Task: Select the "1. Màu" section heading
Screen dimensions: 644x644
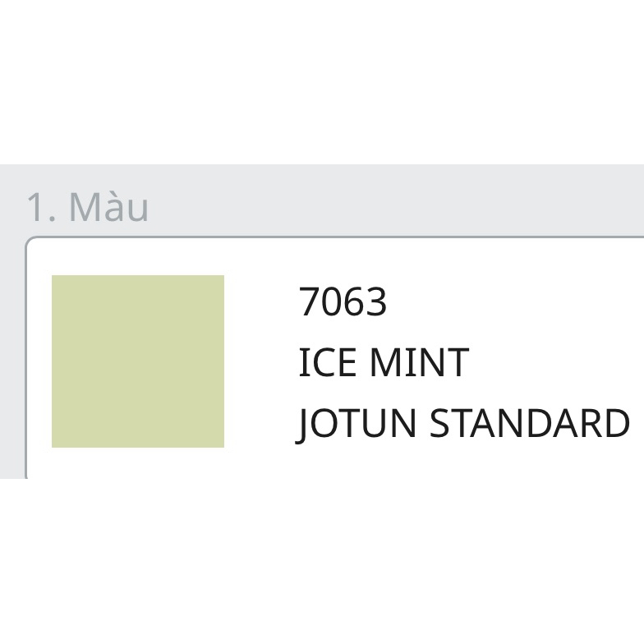Action: (87, 207)
